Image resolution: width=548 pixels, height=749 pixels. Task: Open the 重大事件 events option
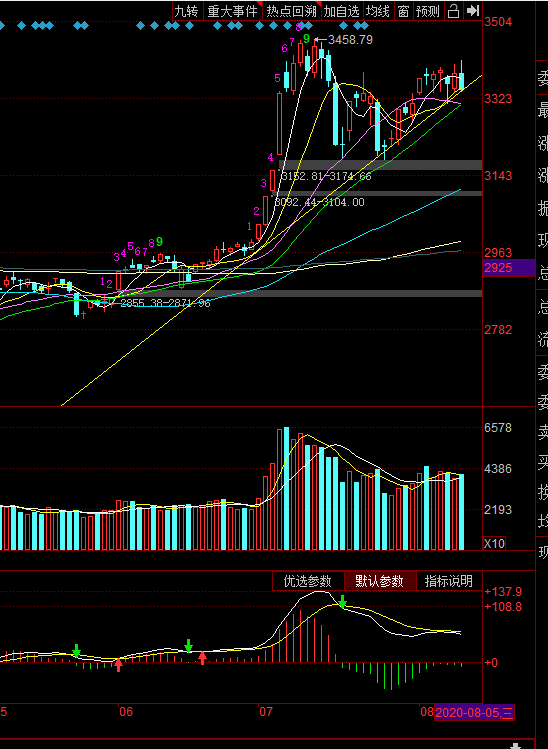point(232,11)
